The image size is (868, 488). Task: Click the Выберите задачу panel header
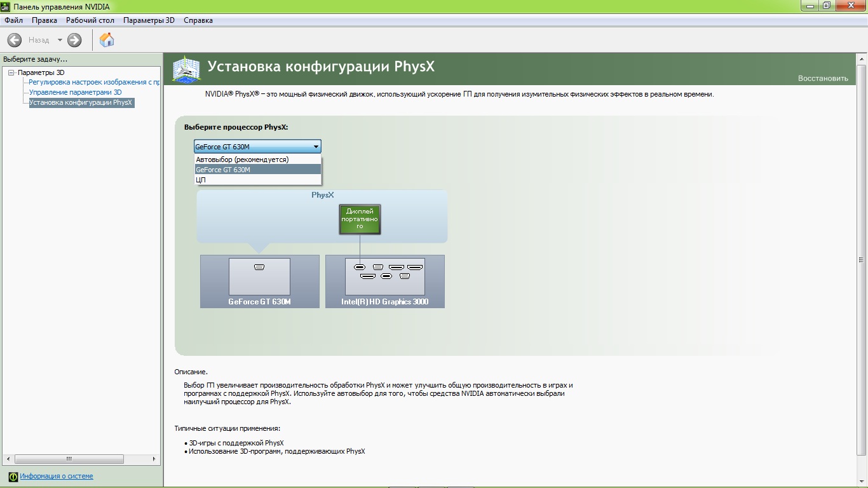tap(36, 59)
